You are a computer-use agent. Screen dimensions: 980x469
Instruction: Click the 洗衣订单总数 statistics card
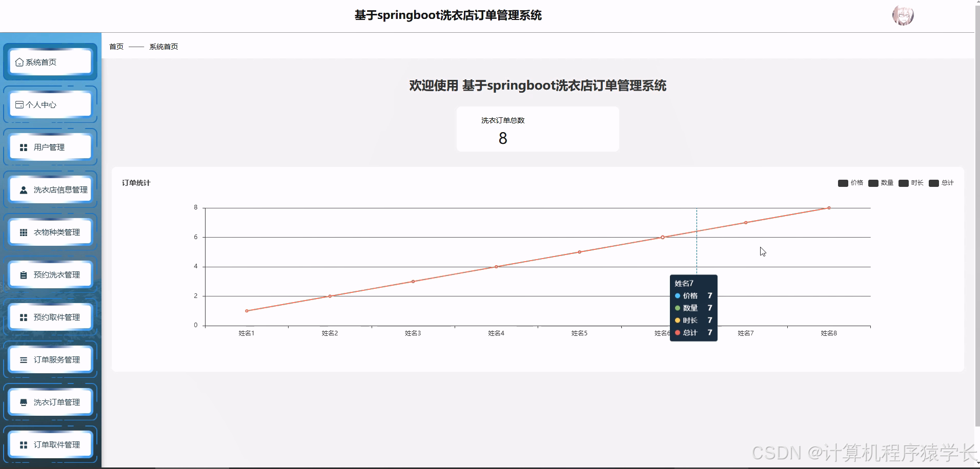pos(538,129)
